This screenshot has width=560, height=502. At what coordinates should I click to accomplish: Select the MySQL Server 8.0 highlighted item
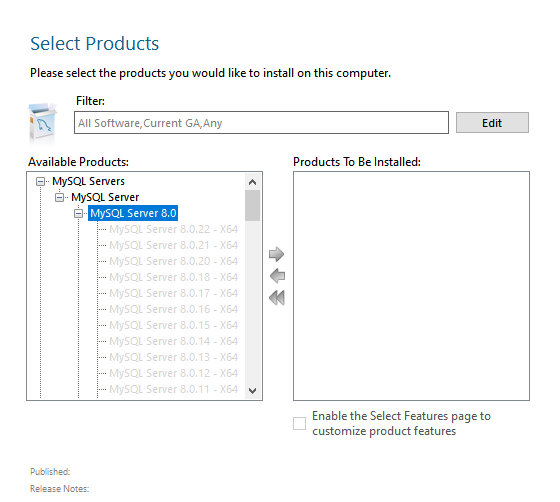pyautogui.click(x=133, y=213)
